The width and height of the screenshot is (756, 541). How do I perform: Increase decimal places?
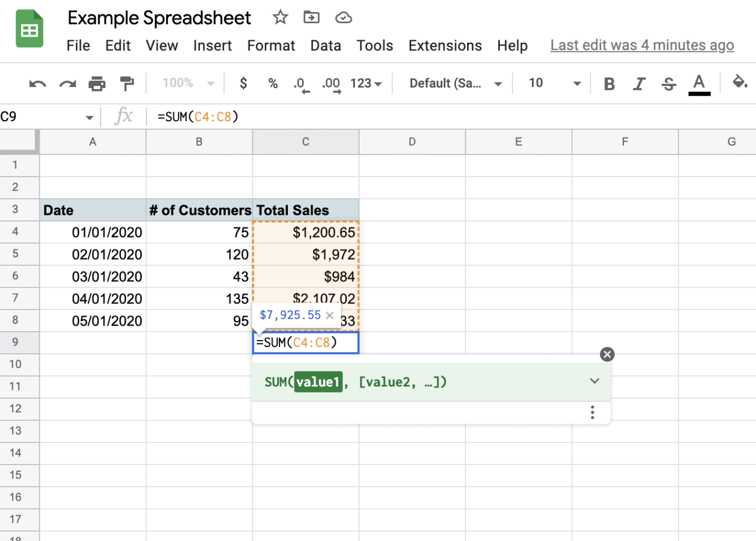(332, 84)
